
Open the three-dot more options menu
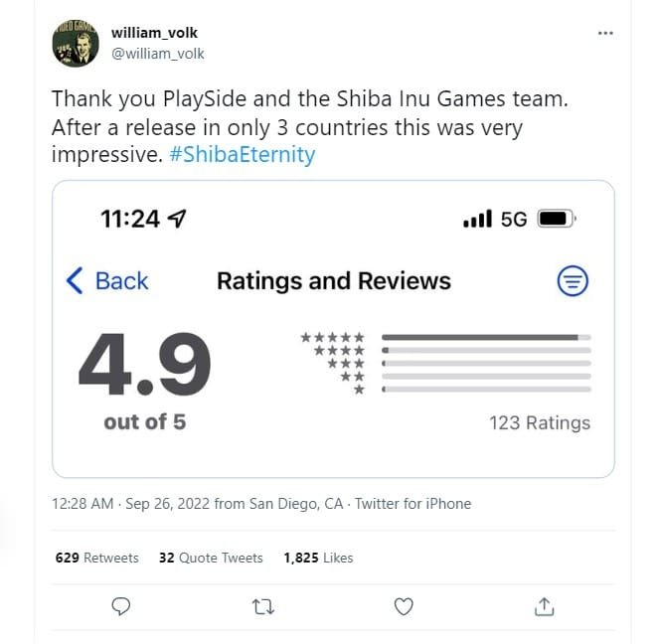tap(605, 33)
